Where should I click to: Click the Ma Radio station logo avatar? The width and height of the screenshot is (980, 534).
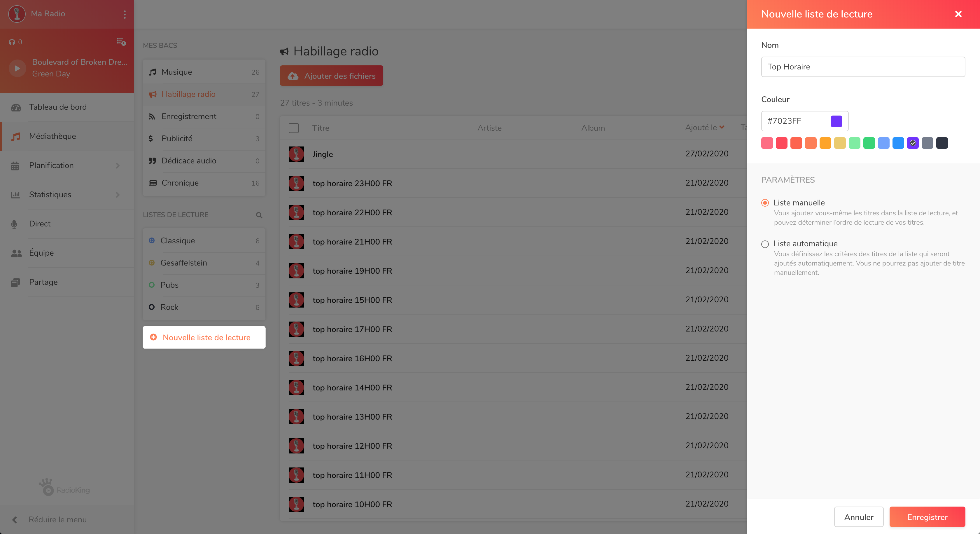coord(17,14)
